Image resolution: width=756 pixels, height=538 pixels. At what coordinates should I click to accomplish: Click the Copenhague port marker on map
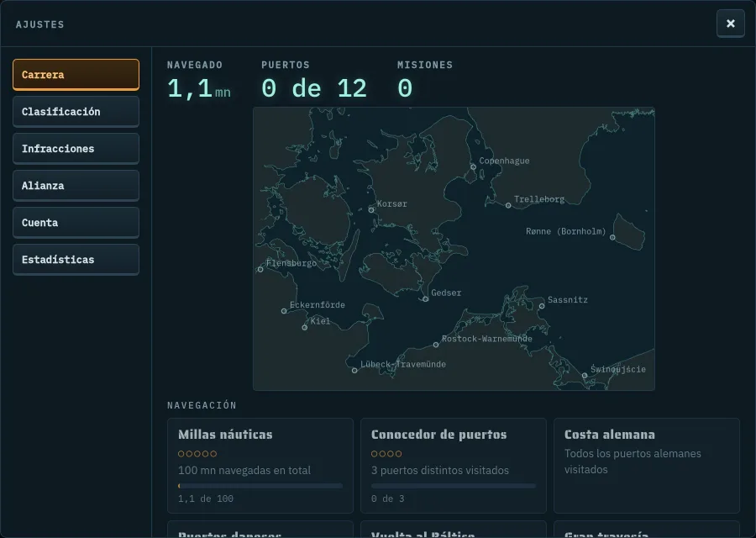tap(473, 167)
